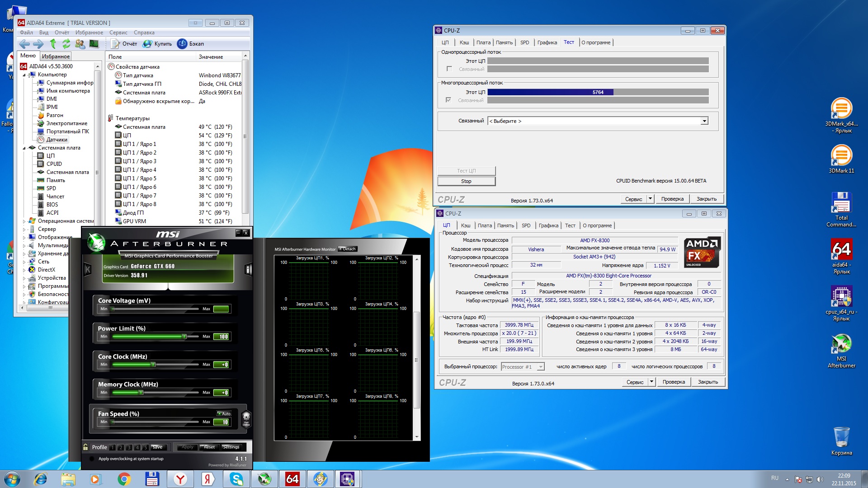868x488 pixels.
Task: Open the AIDA64 system stability test monitor icon
Action: (x=94, y=44)
